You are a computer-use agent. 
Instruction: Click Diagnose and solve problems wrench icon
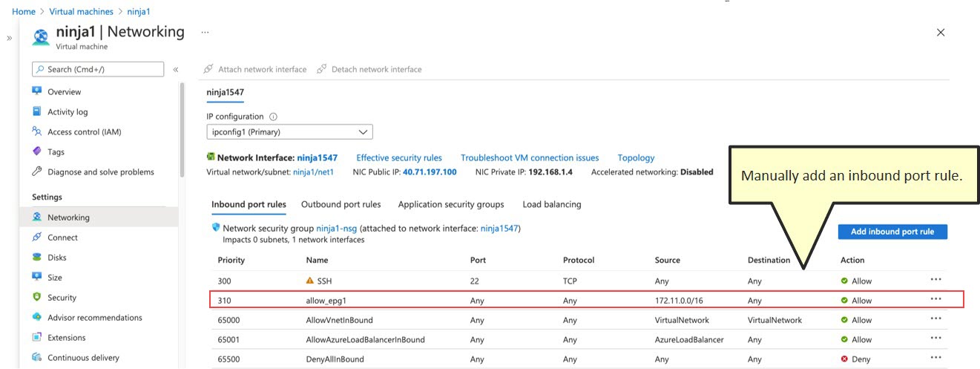(37, 172)
